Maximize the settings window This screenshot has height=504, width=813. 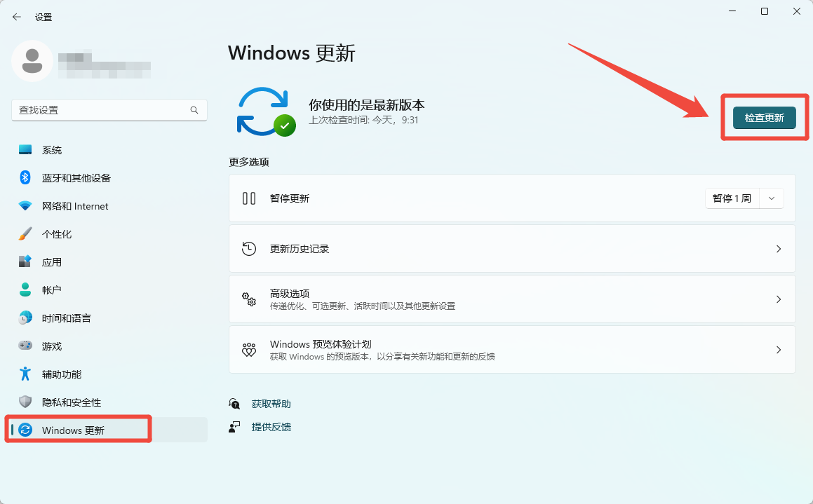[x=765, y=11]
